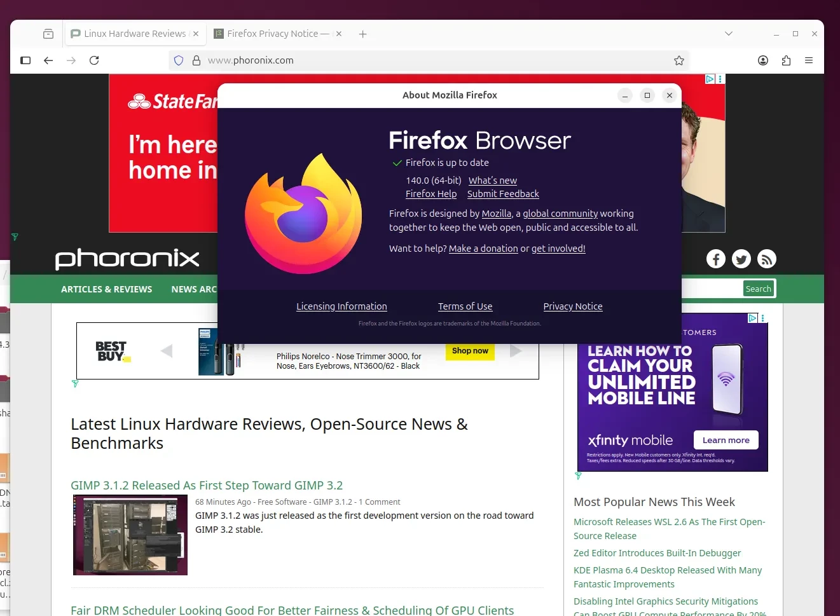Bookmark this page with the star icon
Viewport: 840px width, 616px height.
coord(679,60)
